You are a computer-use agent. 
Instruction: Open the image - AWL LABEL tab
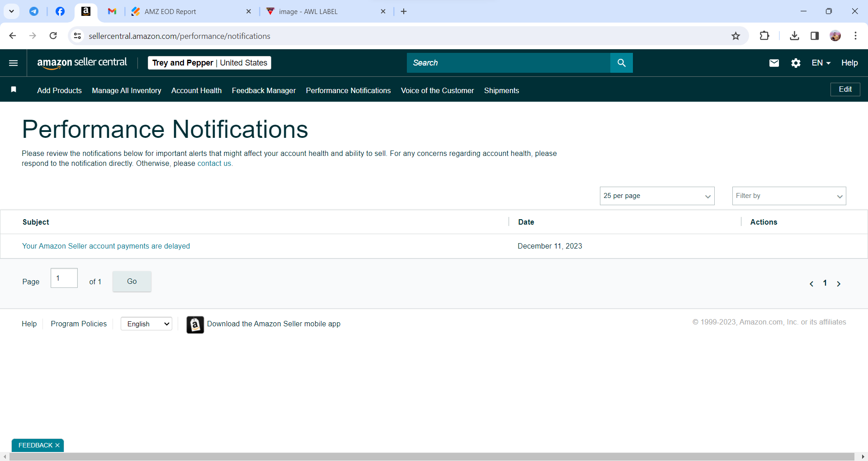tap(325, 11)
